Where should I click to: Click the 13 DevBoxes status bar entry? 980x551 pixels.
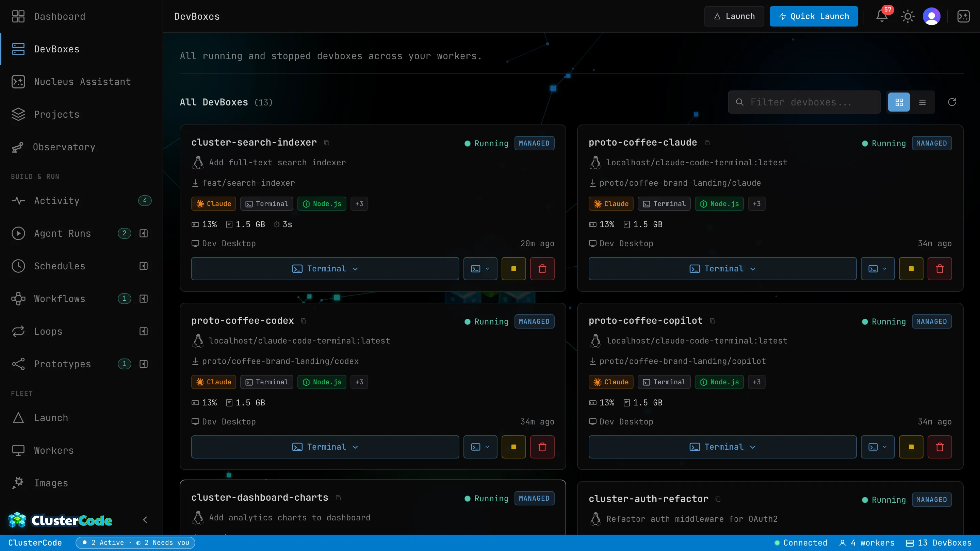coord(938,543)
